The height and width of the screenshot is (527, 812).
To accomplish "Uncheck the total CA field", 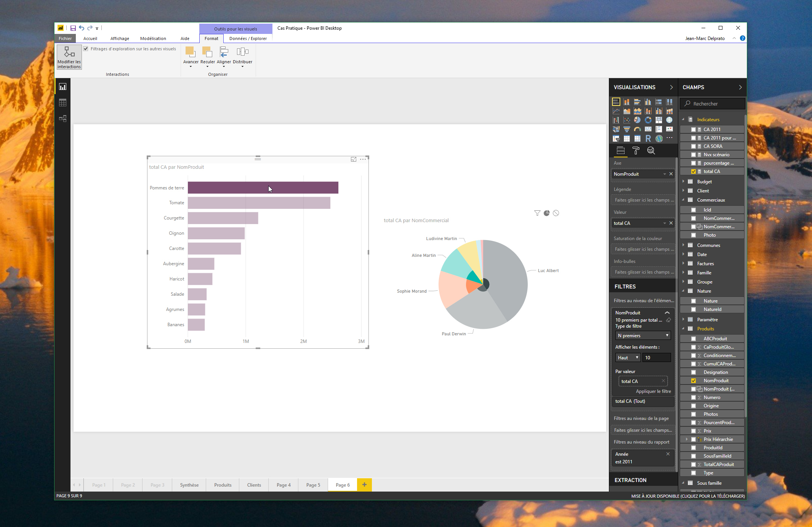I will click(693, 171).
